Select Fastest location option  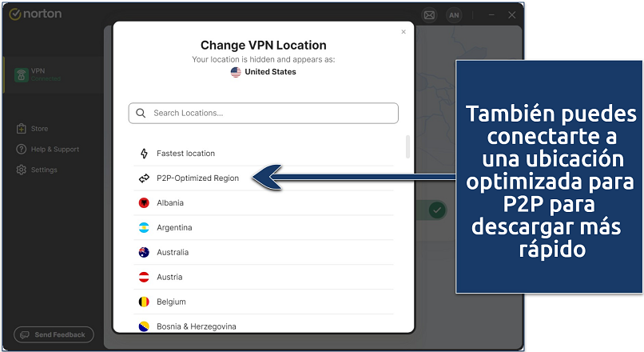(185, 154)
